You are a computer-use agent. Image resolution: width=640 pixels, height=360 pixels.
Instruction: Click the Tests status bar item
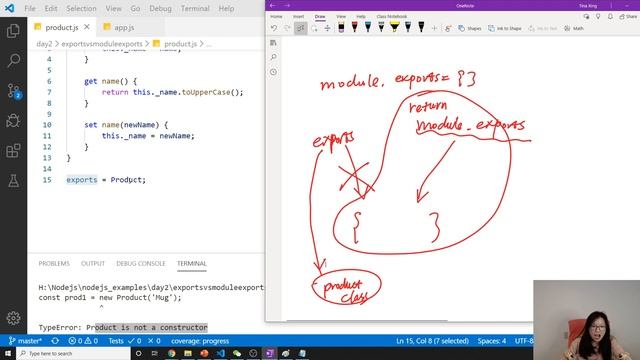134,341
